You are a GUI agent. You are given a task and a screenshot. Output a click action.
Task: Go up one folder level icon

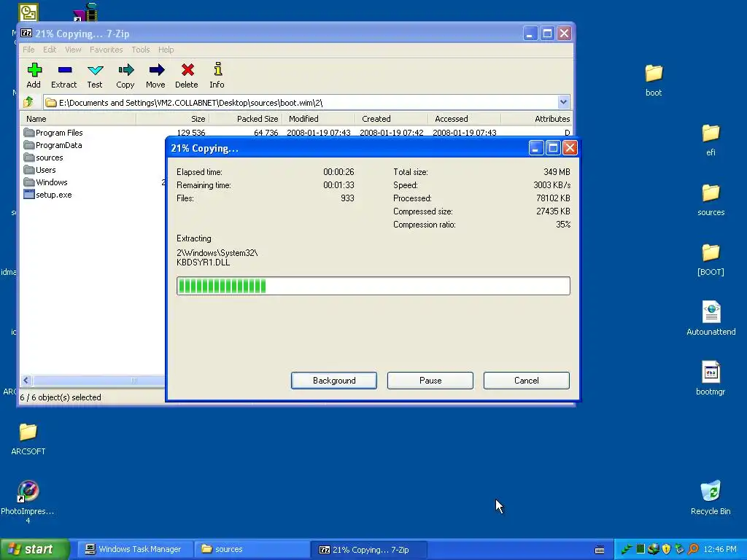[x=28, y=102]
